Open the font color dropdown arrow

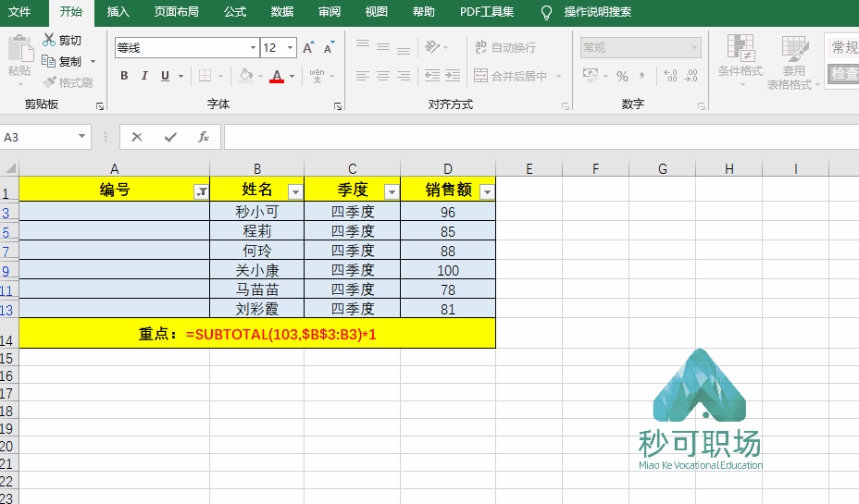292,76
